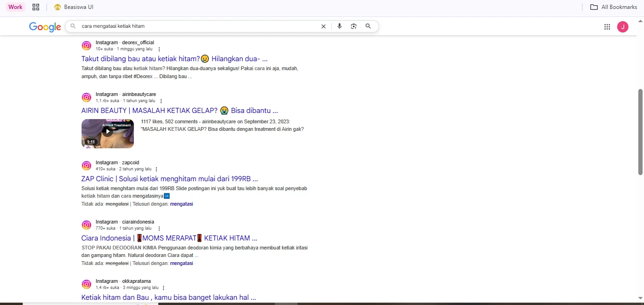This screenshot has height=305, width=644.
Task: Open the tab groups grid icon
Action: tap(36, 7)
